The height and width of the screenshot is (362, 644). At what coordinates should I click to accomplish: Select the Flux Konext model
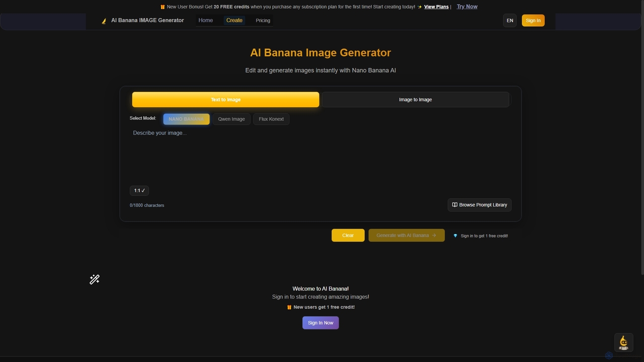coord(271,119)
